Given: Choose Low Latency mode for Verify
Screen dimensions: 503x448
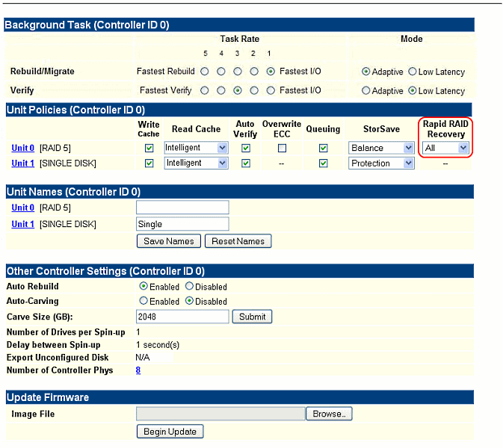Looking at the screenshot, I should pos(413,90).
